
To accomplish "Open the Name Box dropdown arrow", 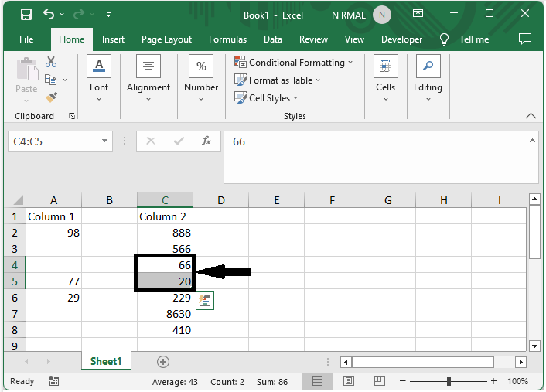I will pos(105,141).
